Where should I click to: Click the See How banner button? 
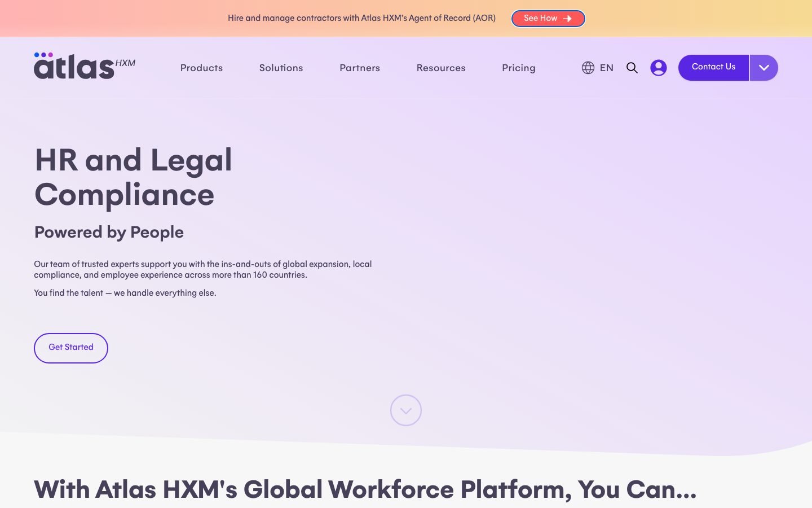click(548, 19)
